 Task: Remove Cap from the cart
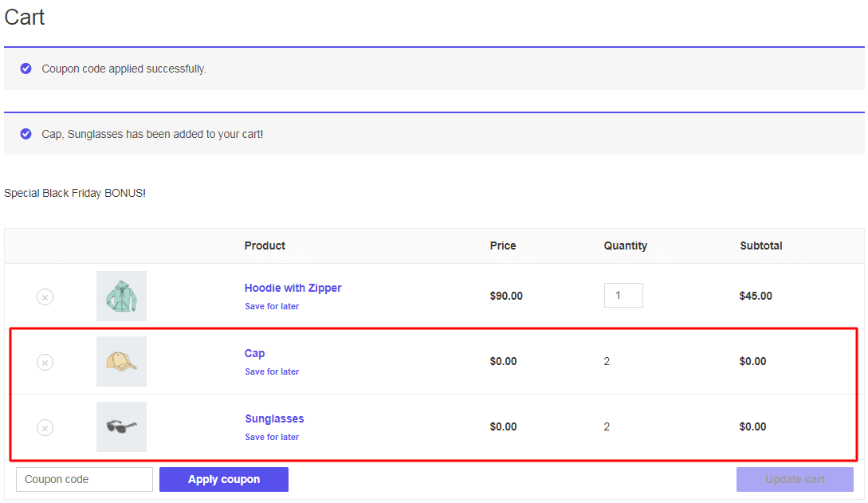45,363
